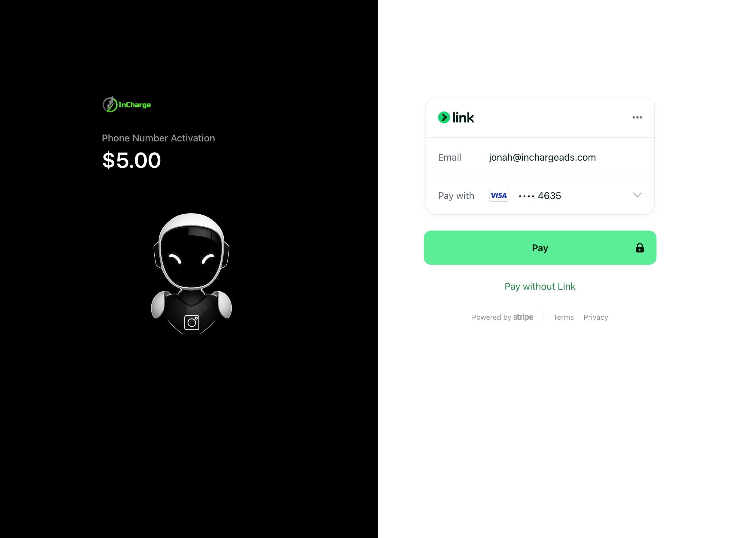
Task: Click the Stripe logo text
Action: tap(523, 317)
